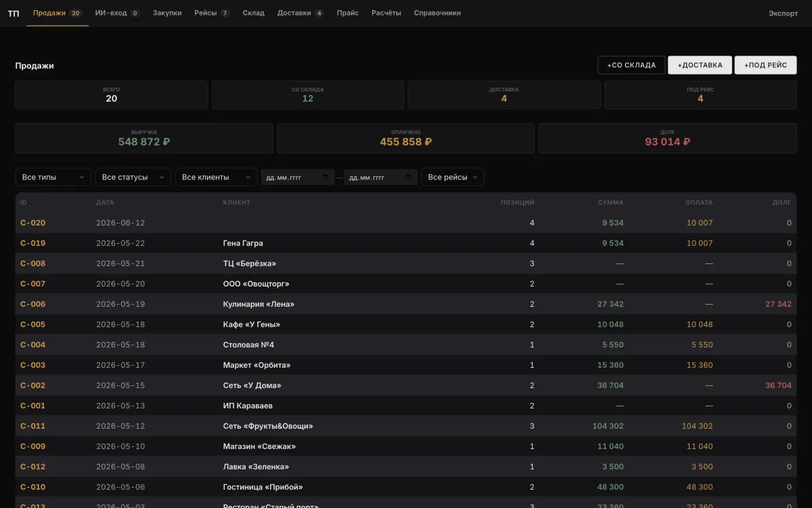This screenshot has width=812, height=508.
Task: Click client name Гена Гагра
Action: click(x=243, y=243)
